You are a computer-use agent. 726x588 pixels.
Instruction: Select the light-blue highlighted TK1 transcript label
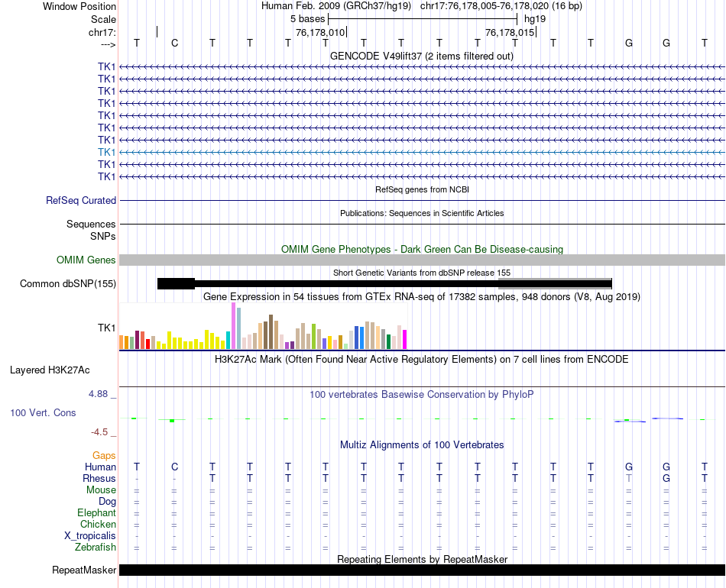(x=106, y=152)
